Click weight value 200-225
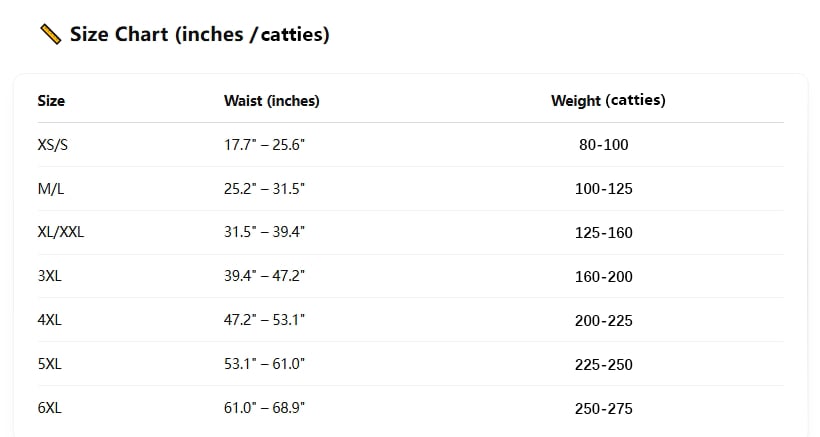 [603, 320]
